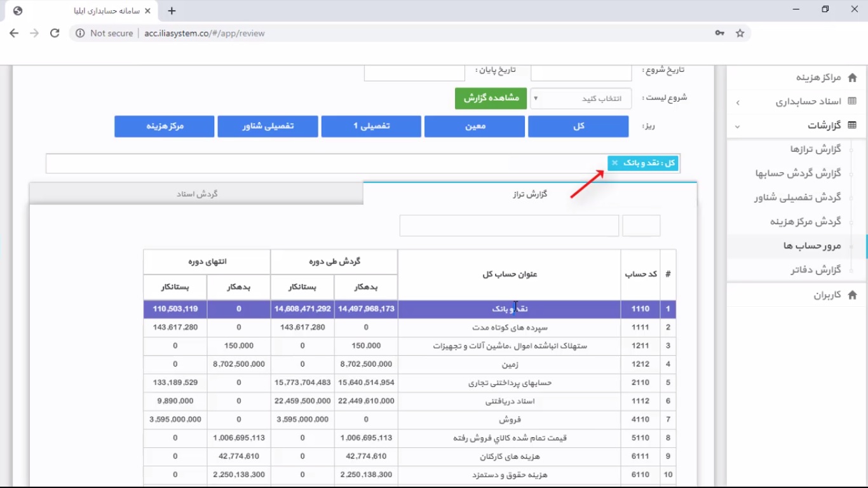Viewport: 868px width, 488px height.
Task: Open the password key icon in address bar
Action: (719, 33)
